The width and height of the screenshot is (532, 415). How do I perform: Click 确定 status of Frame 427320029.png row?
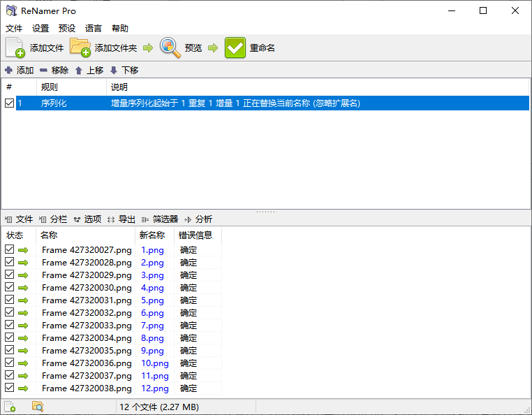[x=189, y=275]
